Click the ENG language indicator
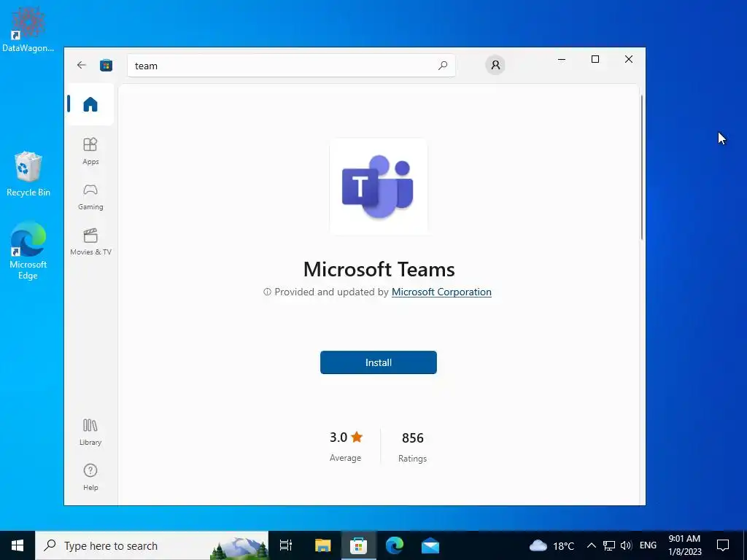 tap(648, 545)
